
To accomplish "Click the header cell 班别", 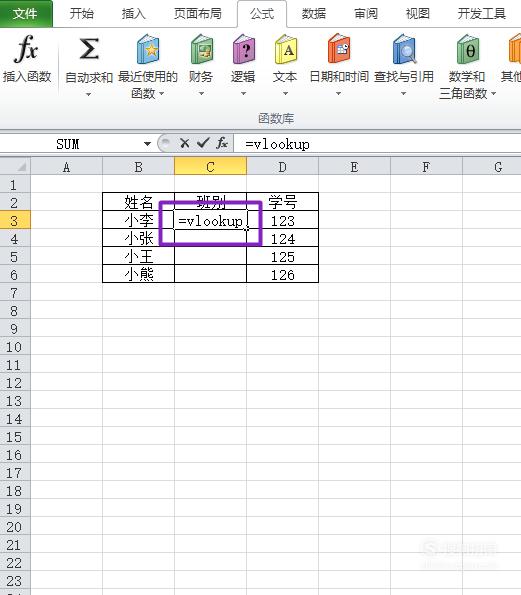I will 211,202.
